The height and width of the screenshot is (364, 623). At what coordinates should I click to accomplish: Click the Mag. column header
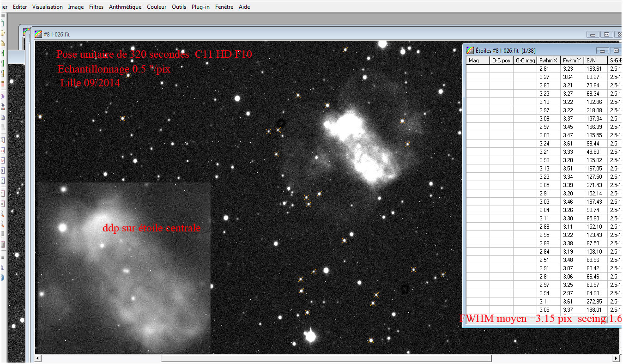478,60
